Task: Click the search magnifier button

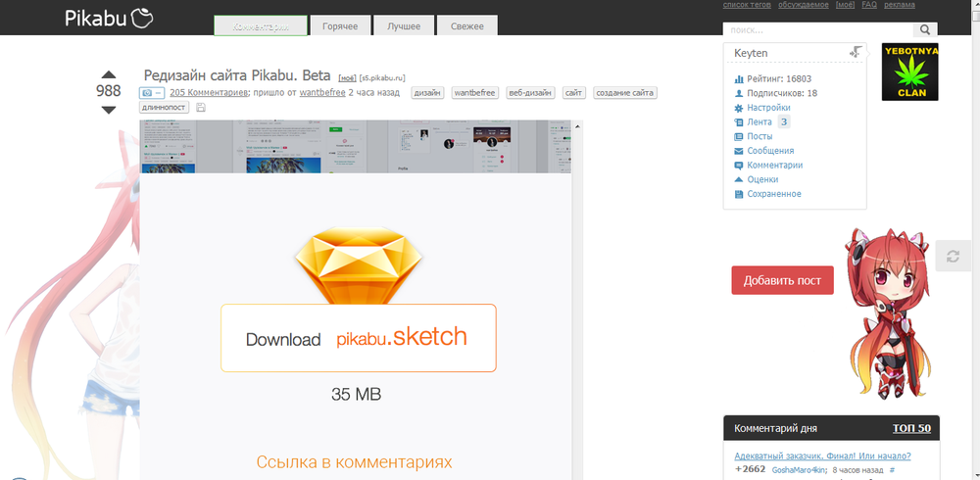Action: click(925, 30)
